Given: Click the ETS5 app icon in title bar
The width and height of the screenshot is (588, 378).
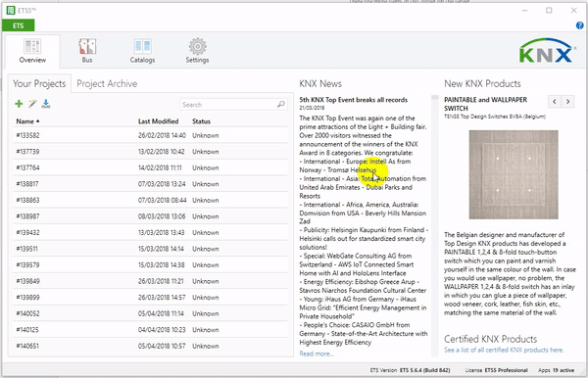Looking at the screenshot, I should pyautogui.click(x=11, y=11).
